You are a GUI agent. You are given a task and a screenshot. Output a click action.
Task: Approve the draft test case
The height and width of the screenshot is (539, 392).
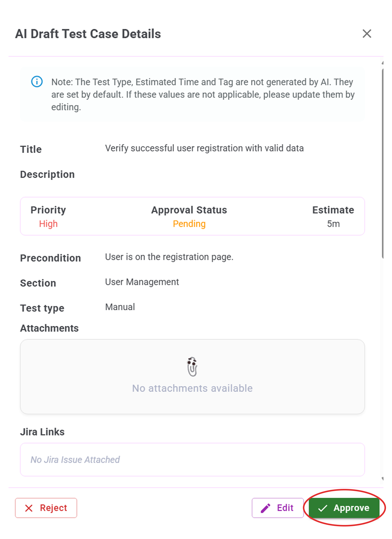click(x=344, y=508)
